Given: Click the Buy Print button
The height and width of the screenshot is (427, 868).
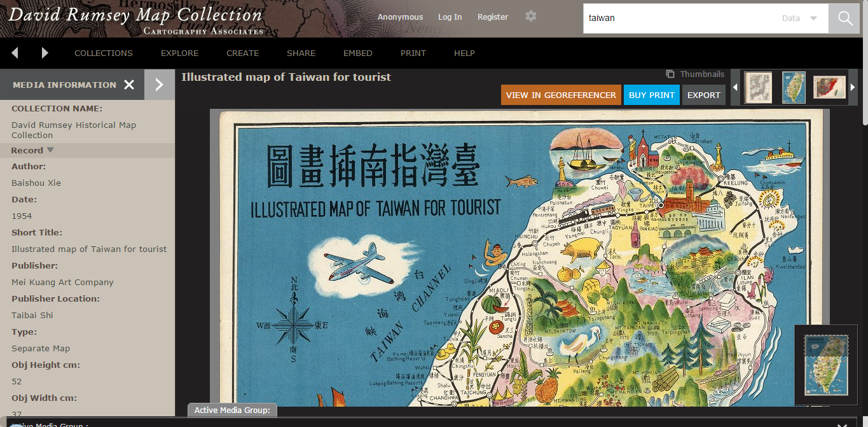Looking at the screenshot, I should pos(652,95).
